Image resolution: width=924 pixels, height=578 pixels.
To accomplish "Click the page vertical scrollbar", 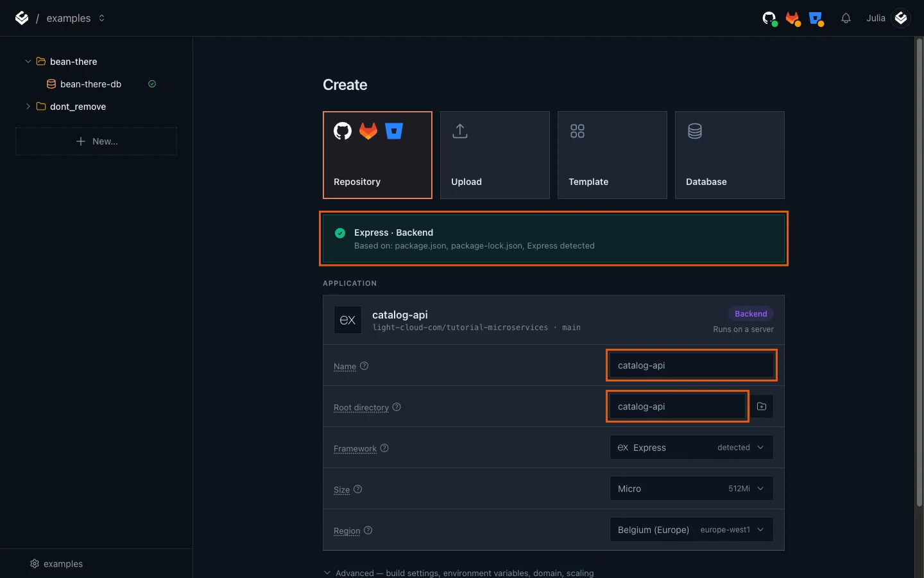I will pyautogui.click(x=920, y=272).
